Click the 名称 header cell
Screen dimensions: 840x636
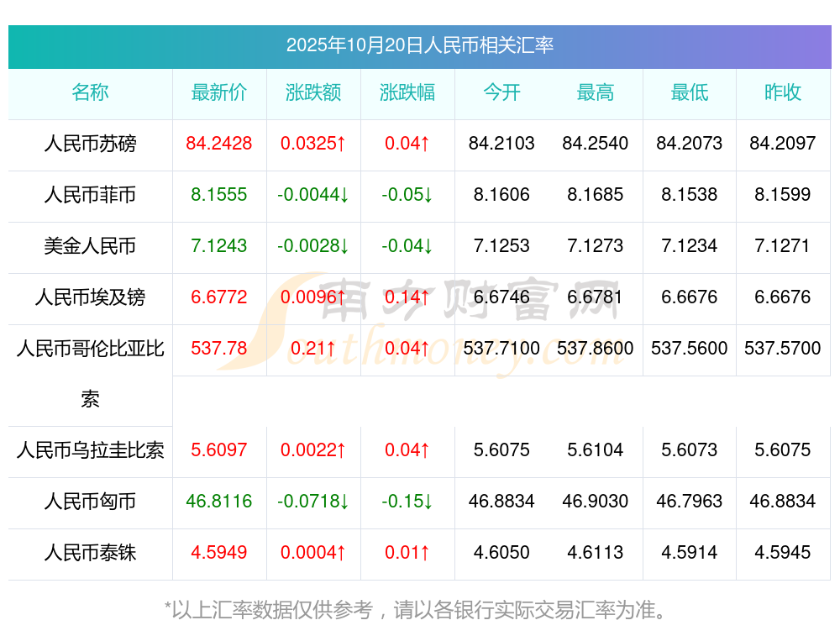click(90, 94)
